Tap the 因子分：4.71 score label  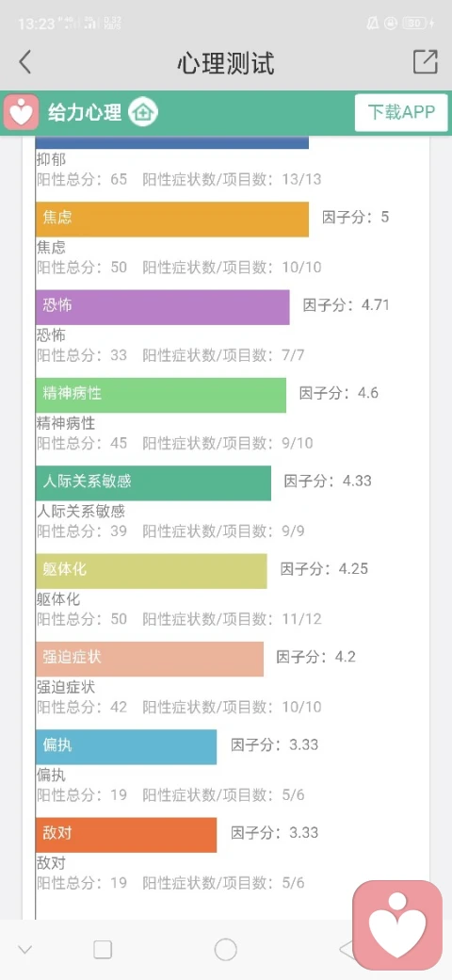(x=346, y=305)
